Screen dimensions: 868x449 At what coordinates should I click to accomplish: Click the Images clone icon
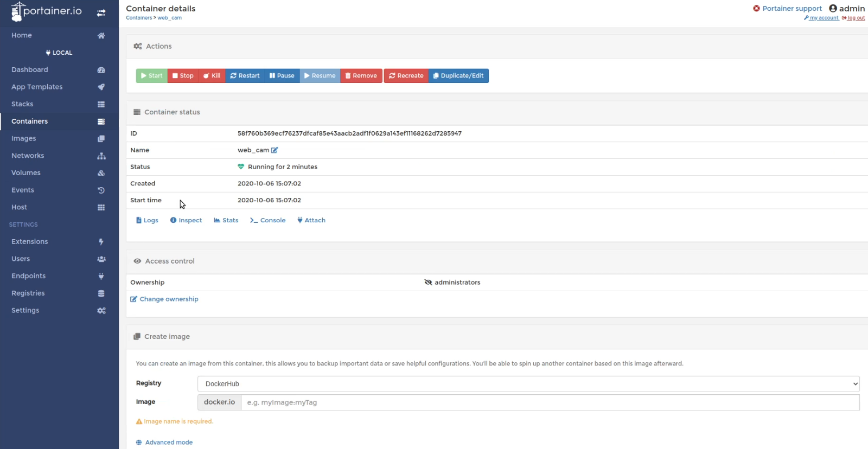coord(101,139)
